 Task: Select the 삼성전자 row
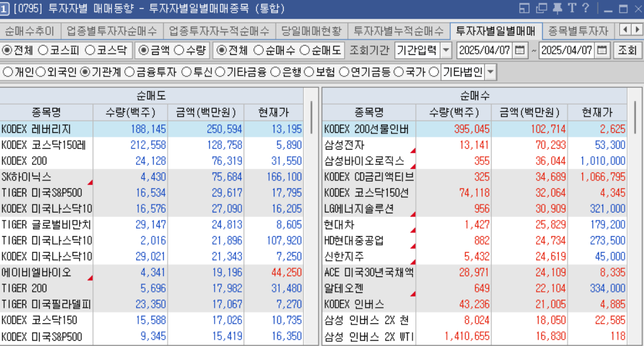point(475,145)
